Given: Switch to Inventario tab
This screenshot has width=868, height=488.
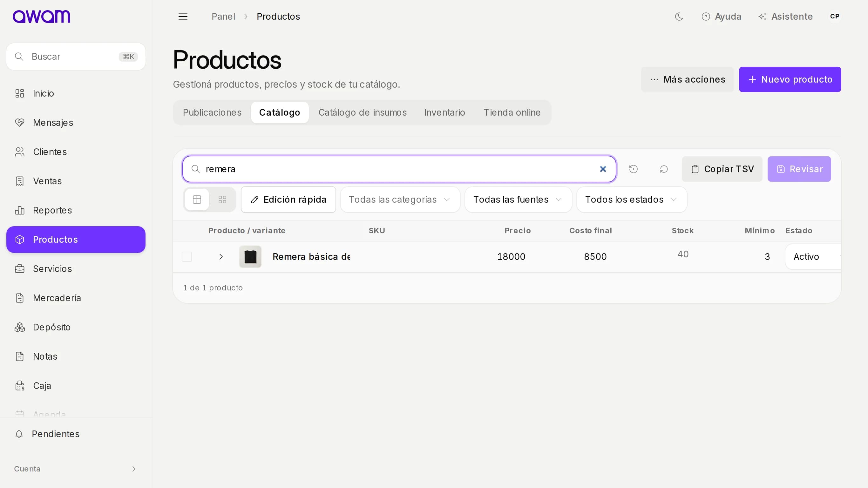Looking at the screenshot, I should (444, 112).
